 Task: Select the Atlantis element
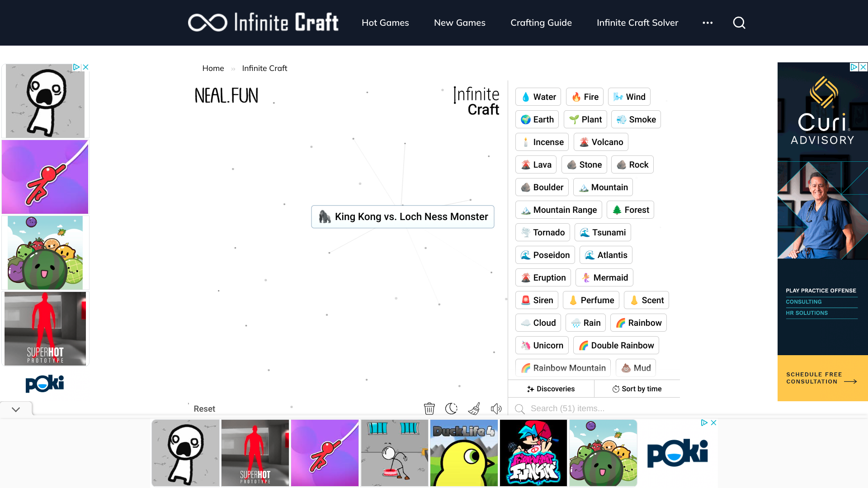click(606, 255)
